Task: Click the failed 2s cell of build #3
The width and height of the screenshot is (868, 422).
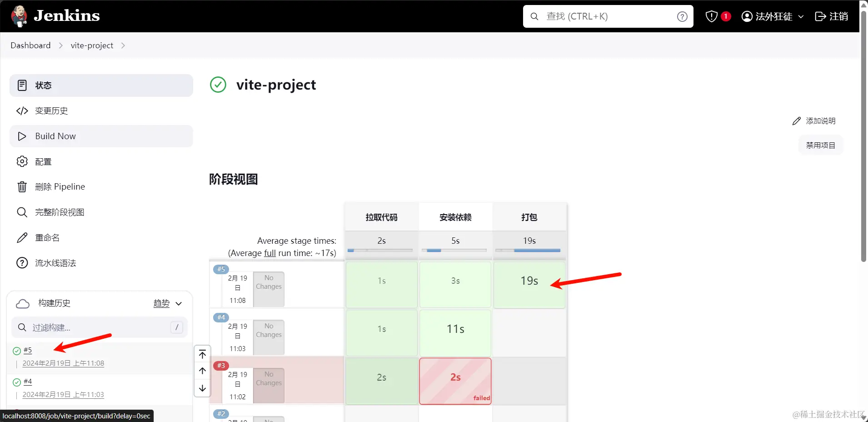Action: (455, 381)
